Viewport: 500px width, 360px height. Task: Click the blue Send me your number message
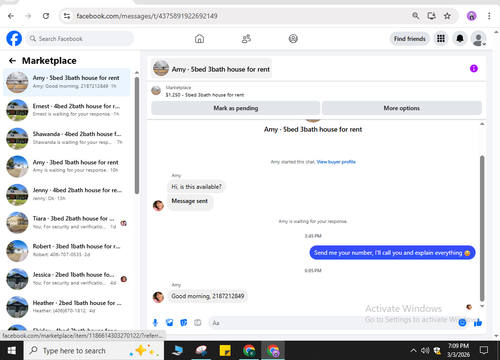click(392, 253)
